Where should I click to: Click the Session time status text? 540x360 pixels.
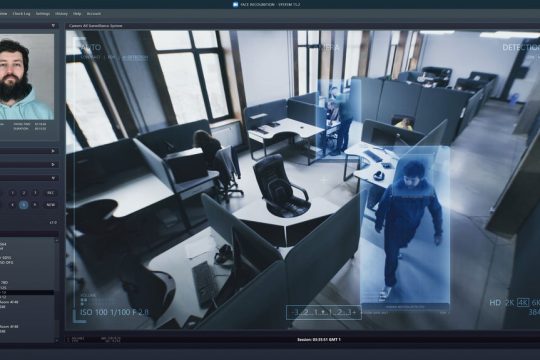[319, 340]
